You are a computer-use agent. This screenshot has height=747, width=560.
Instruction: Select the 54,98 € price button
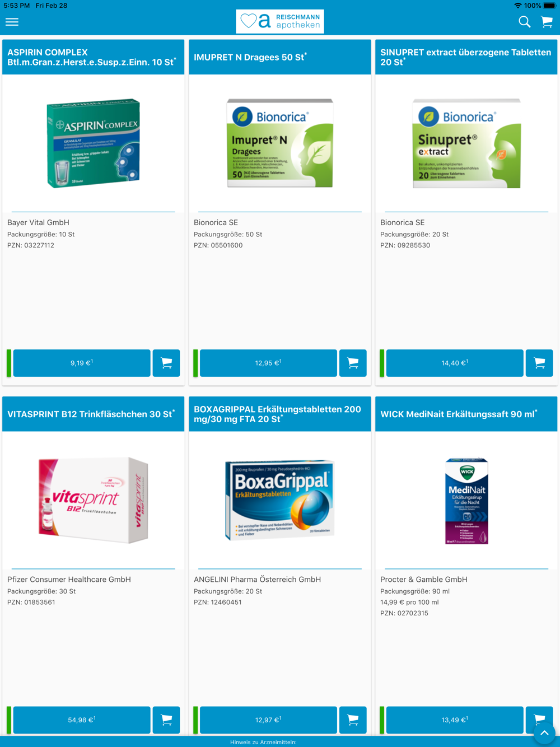pos(82,720)
